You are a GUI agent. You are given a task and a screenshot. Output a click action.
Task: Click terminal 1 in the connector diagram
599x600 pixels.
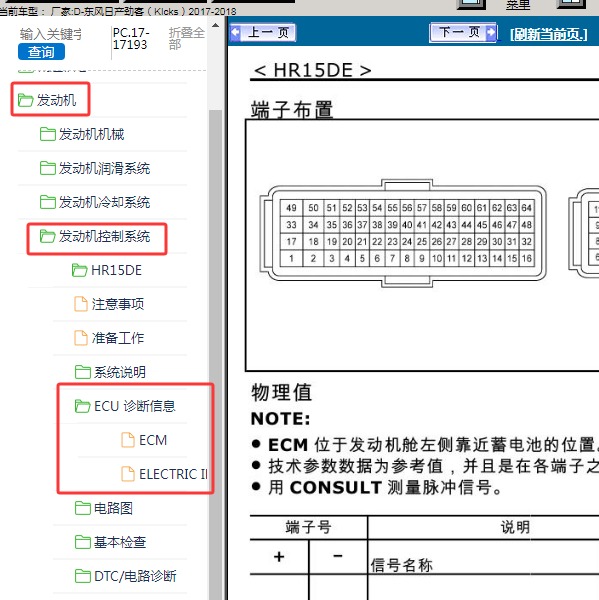coord(291,258)
